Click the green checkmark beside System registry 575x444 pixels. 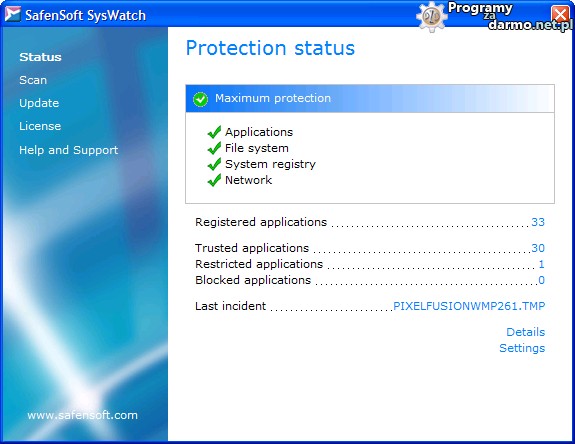(214, 164)
